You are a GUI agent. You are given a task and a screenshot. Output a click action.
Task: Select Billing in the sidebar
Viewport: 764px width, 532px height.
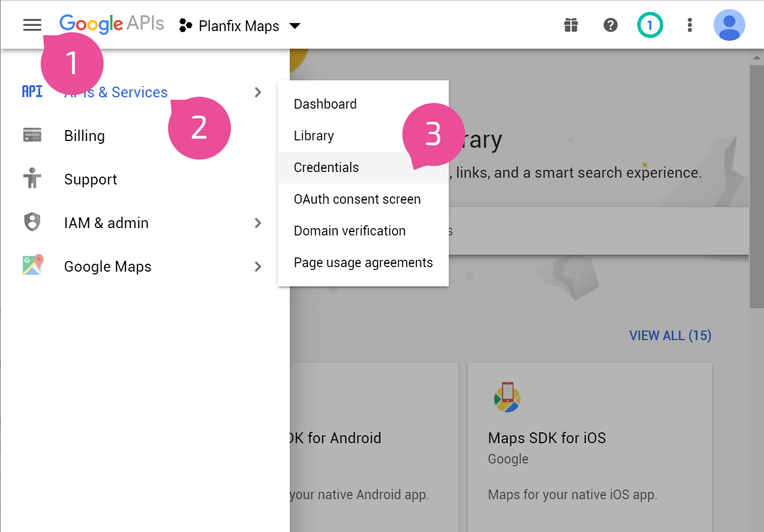84,136
